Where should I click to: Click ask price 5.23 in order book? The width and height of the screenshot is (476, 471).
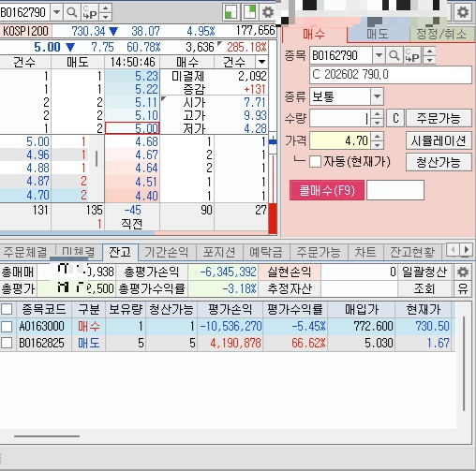point(132,76)
